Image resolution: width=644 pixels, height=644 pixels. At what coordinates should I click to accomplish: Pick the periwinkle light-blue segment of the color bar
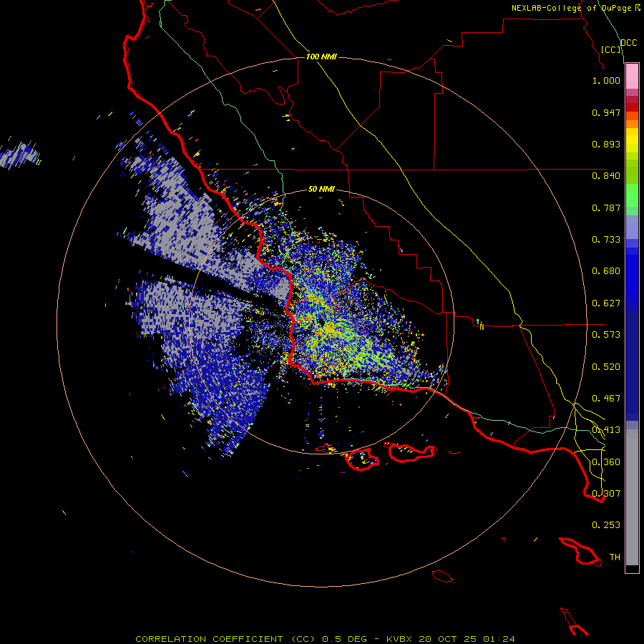632,228
